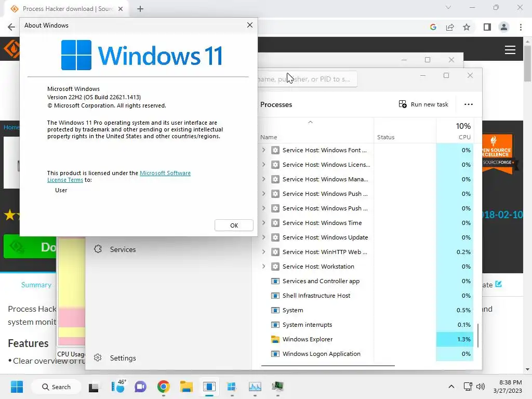
Task: Click the share page icon in Chrome
Action: point(450,27)
